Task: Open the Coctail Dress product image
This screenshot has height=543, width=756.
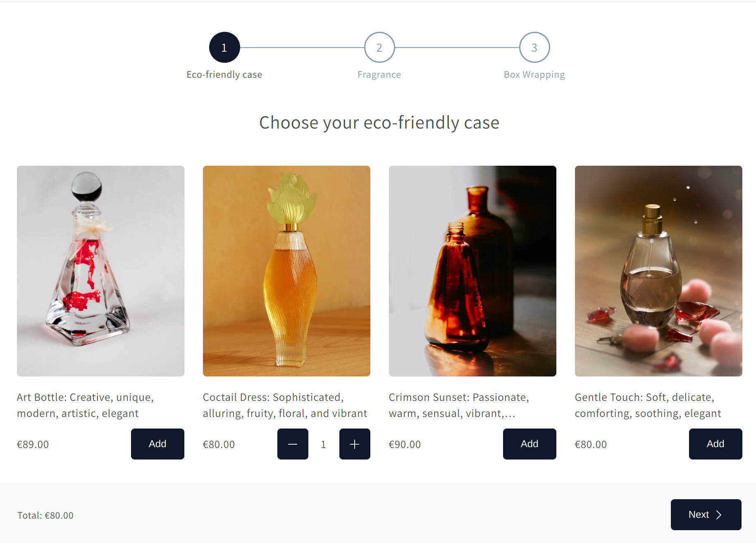Action: click(x=286, y=271)
